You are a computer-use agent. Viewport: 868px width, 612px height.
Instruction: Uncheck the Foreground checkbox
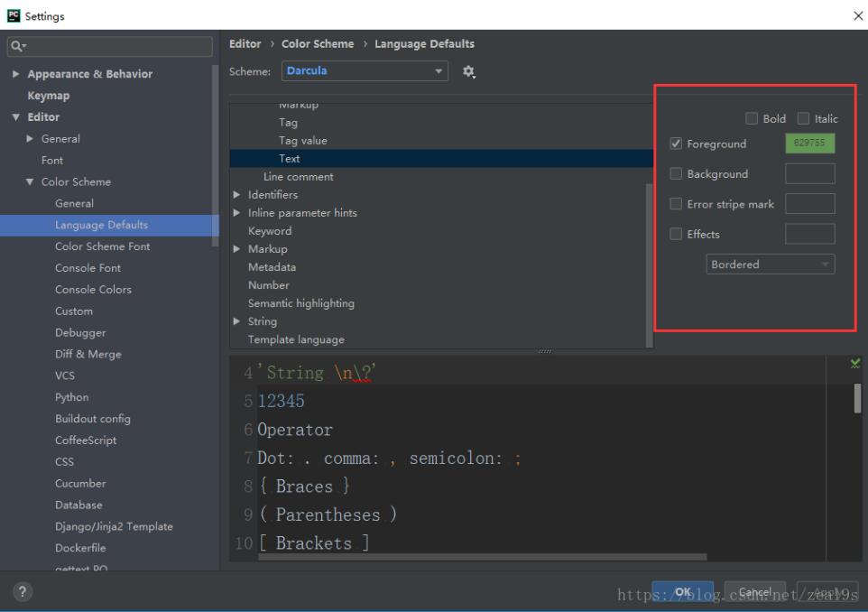click(675, 144)
